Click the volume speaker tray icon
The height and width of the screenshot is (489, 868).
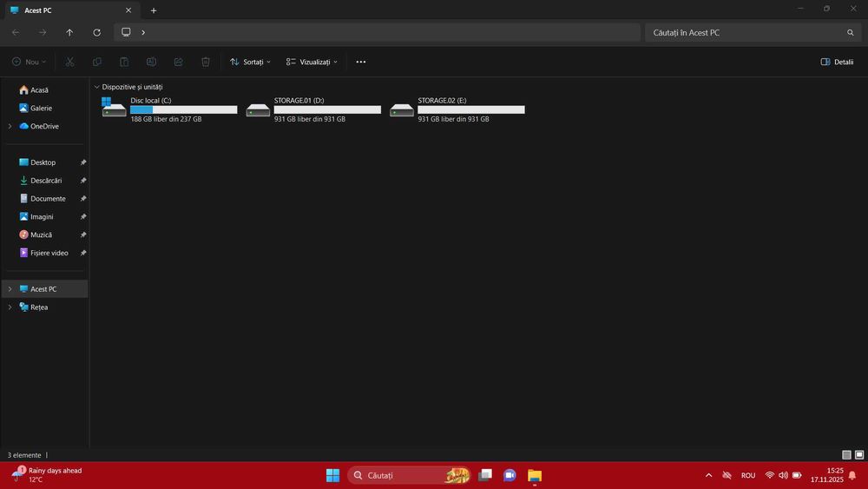point(783,475)
